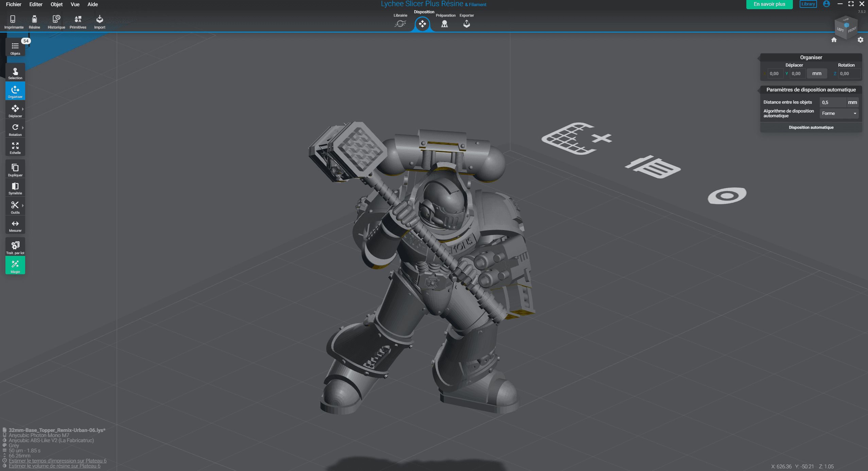The width and height of the screenshot is (868, 471).
Task: Click Estimer le volume de résine link
Action: point(54,466)
